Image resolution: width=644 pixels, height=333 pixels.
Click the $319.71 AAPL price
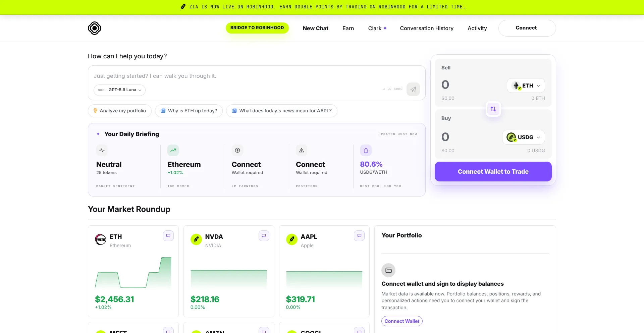pyautogui.click(x=301, y=299)
